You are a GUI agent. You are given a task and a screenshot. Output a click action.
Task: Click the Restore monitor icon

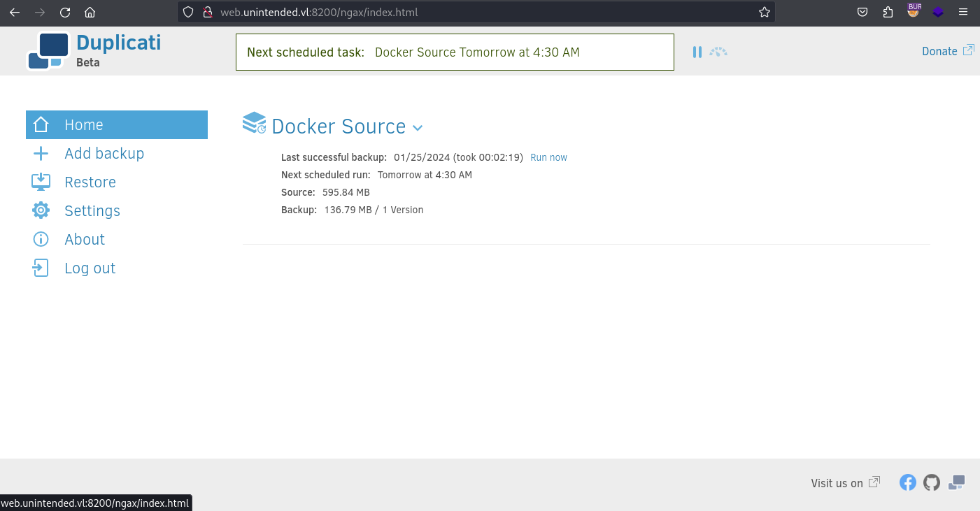41,182
